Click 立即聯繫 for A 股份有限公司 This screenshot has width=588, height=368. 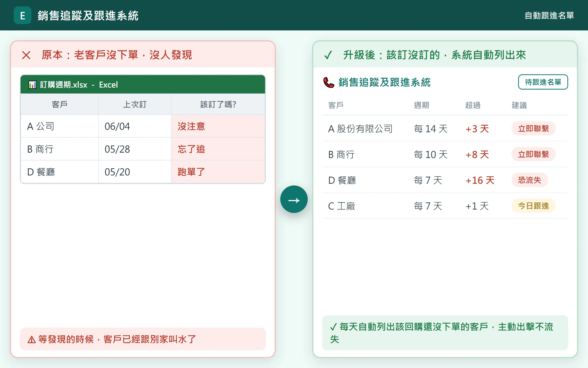[533, 129]
